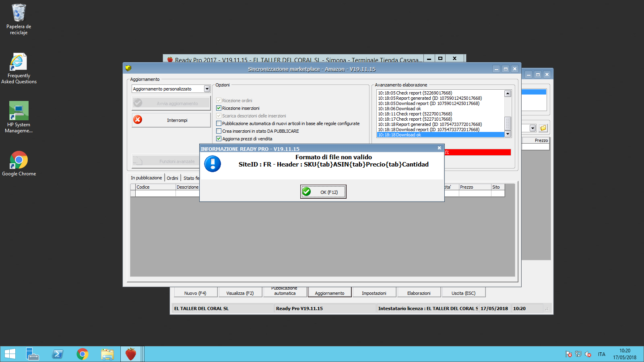This screenshot has height=362, width=644.
Task: Launch PowerShell from the taskbar
Action: (58, 354)
